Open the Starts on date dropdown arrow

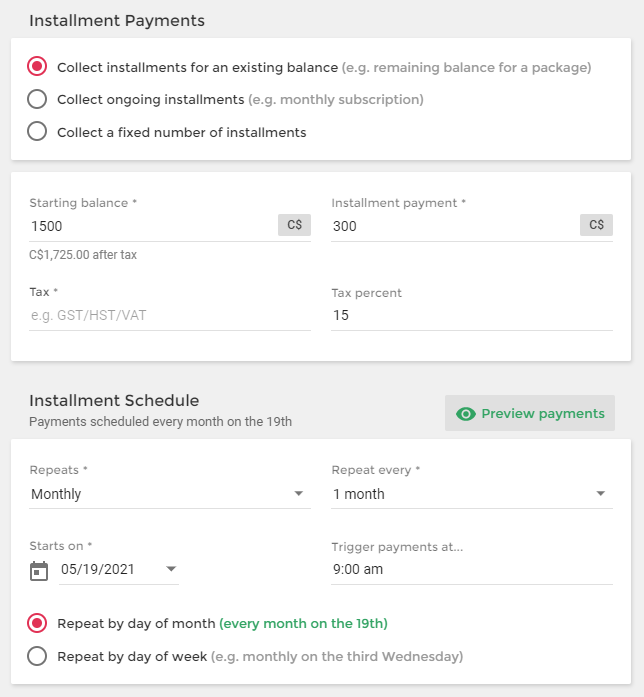[171, 569]
